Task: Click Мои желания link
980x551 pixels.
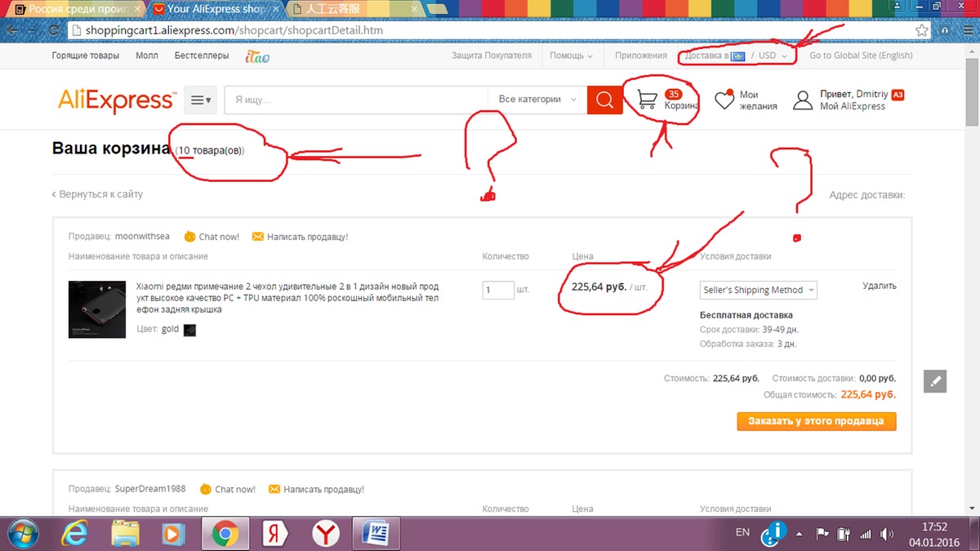Action: tap(759, 100)
